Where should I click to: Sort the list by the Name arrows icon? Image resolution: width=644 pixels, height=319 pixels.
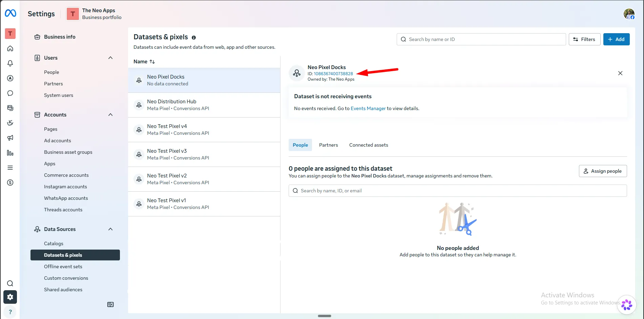tap(152, 62)
